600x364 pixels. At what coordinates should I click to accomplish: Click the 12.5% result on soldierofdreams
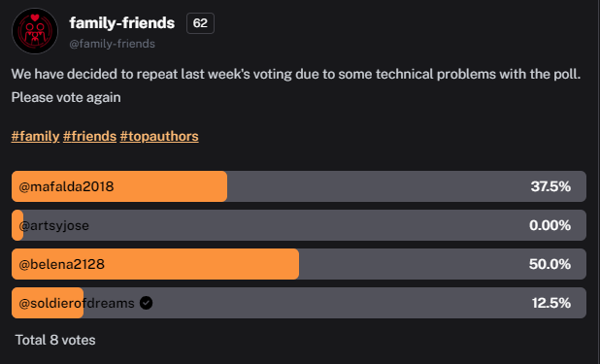551,303
